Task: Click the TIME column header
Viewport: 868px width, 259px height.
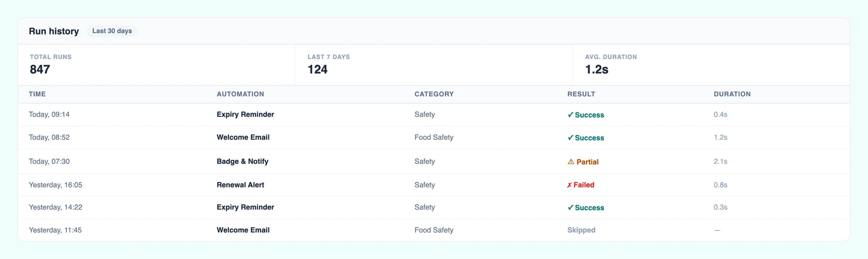Action: (37, 94)
